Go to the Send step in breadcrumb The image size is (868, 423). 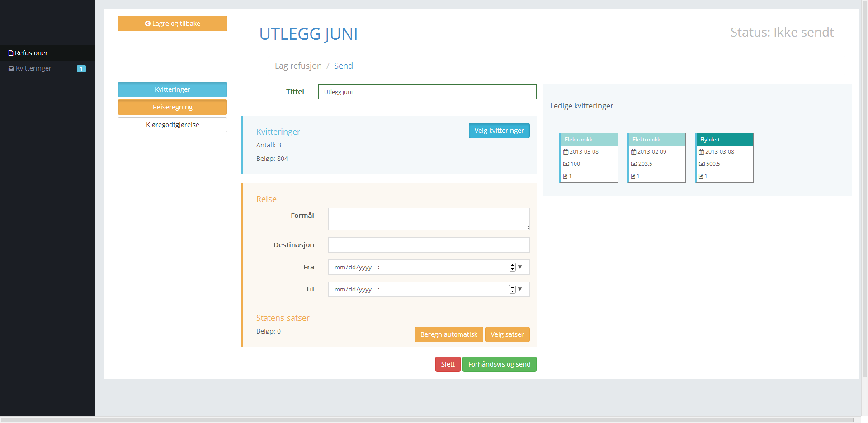pyautogui.click(x=343, y=66)
